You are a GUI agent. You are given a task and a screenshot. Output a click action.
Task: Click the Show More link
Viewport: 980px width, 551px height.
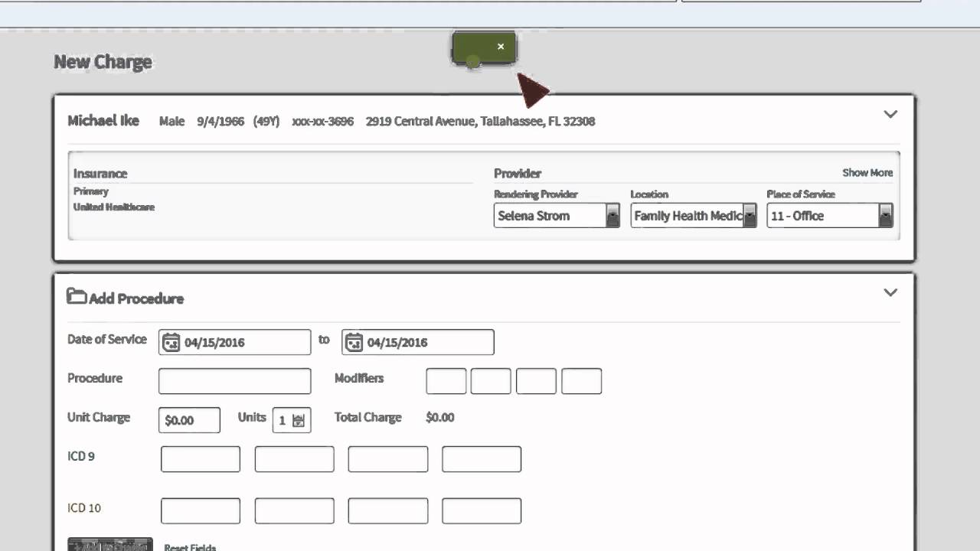(867, 173)
